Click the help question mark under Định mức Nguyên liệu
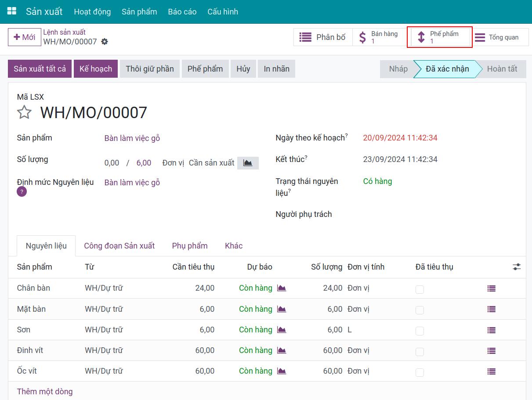This screenshot has width=532, height=400. pyautogui.click(x=22, y=191)
